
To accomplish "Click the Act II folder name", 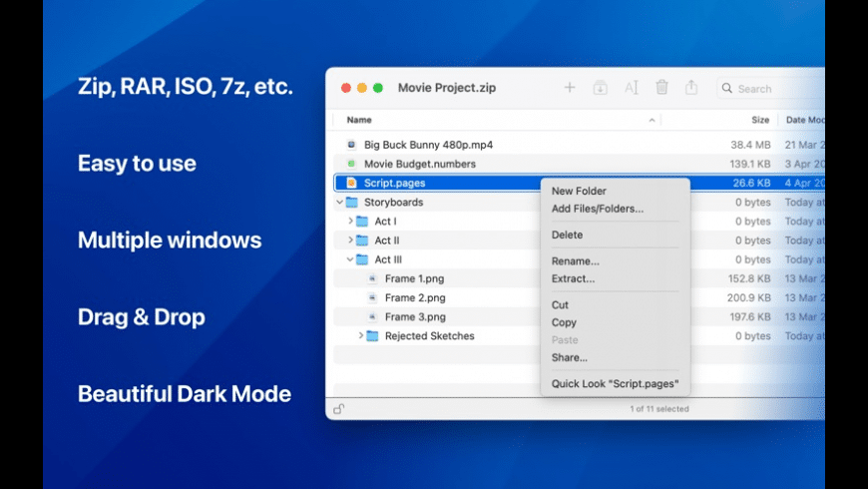I will point(387,241).
